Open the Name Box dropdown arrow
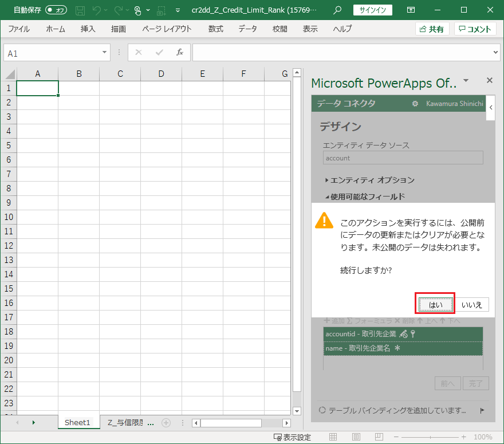The height and width of the screenshot is (444, 504). click(x=104, y=52)
